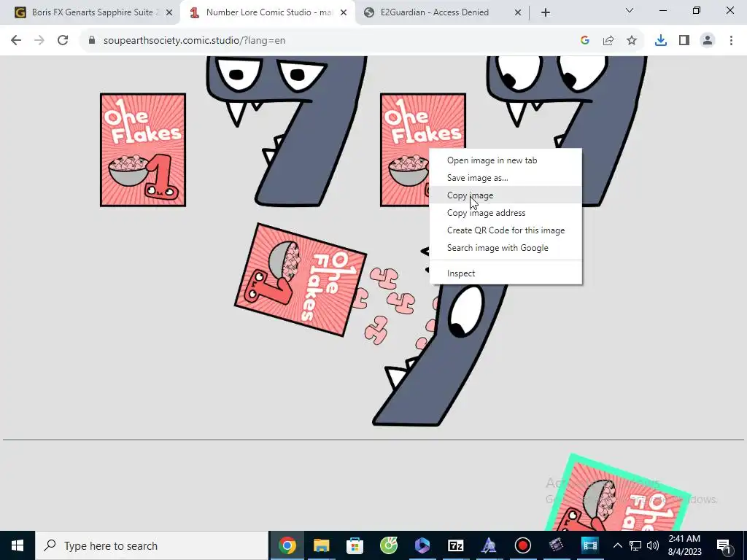Choose 'Create QR Code for this image'
The height and width of the screenshot is (560, 747).
coord(506,230)
